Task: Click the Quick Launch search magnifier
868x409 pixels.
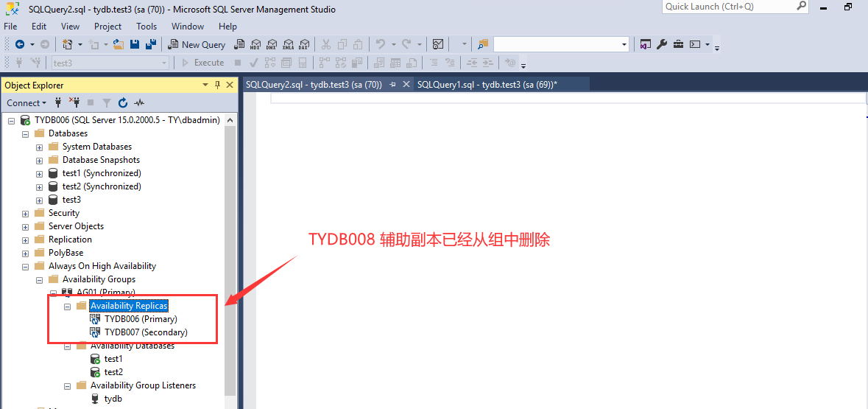Action: pyautogui.click(x=802, y=6)
